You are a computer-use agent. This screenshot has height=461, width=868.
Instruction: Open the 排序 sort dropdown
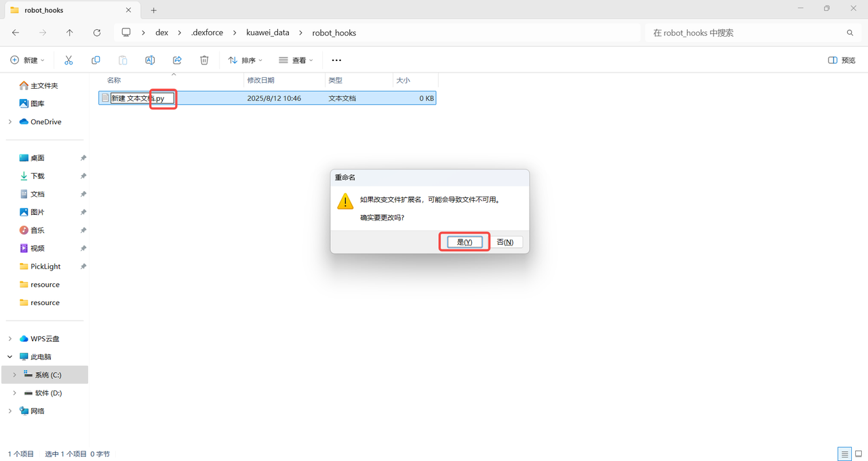point(245,60)
